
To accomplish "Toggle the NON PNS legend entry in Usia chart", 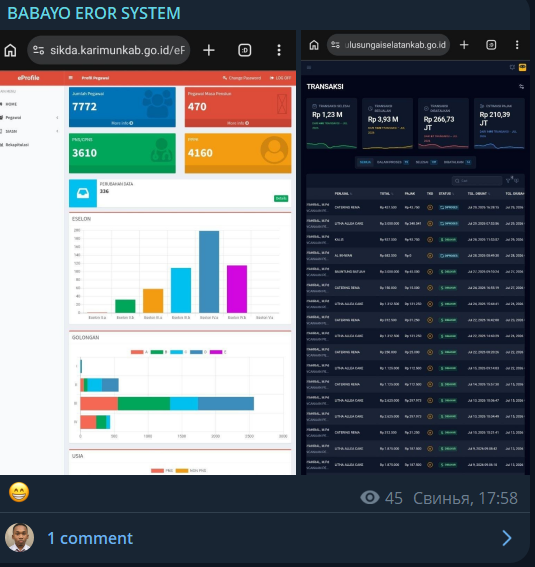I will pos(191,470).
